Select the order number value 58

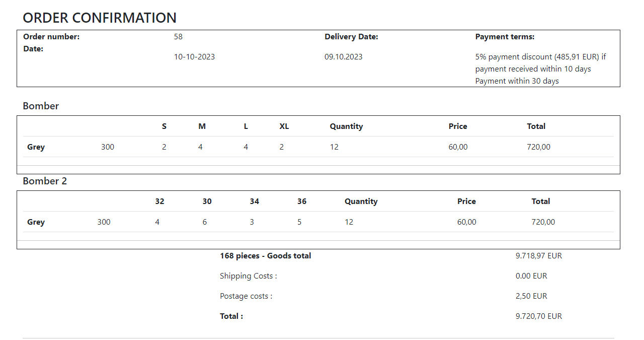point(178,37)
